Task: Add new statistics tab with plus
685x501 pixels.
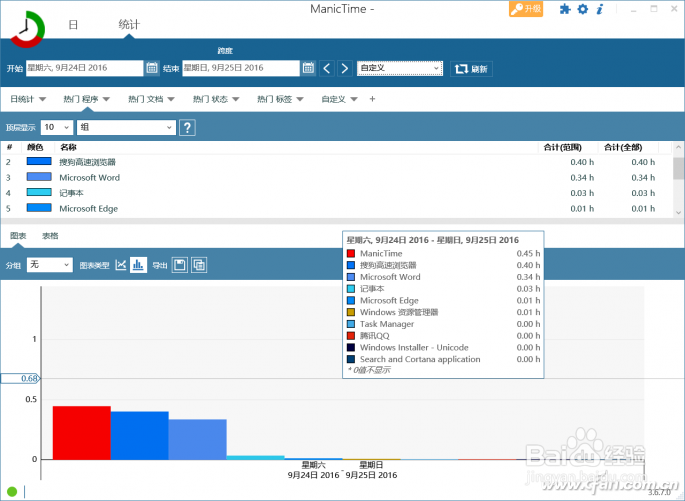Action: pos(372,99)
